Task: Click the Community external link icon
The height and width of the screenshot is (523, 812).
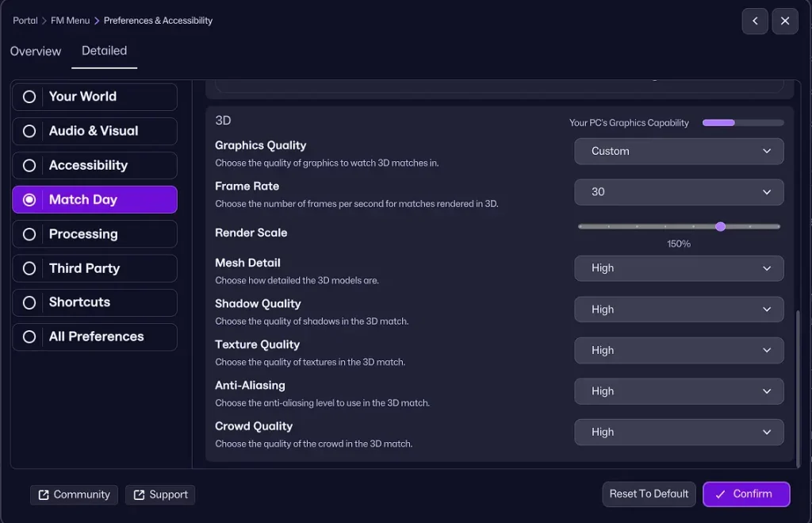Action: pos(44,495)
